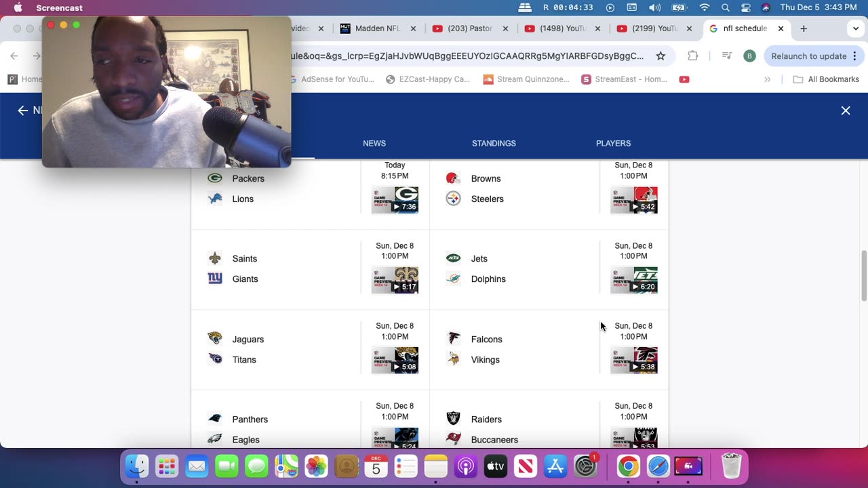
Task: Open Finder from the Dock
Action: coord(137,466)
